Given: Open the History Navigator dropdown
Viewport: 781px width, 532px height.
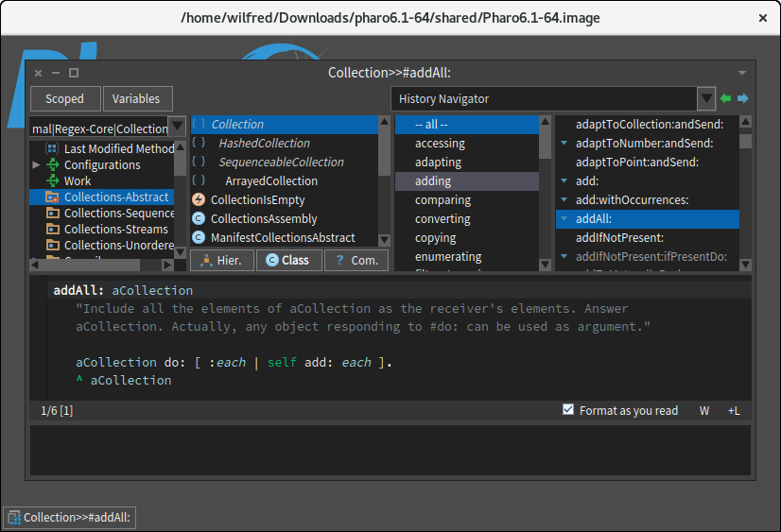Looking at the screenshot, I should 705,99.
